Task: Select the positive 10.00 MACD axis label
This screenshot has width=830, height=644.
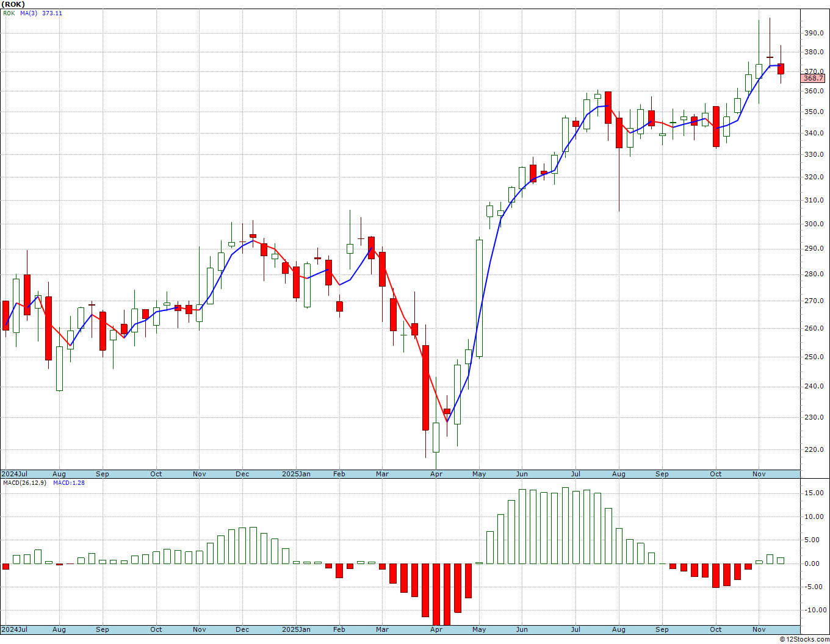Action: point(814,517)
